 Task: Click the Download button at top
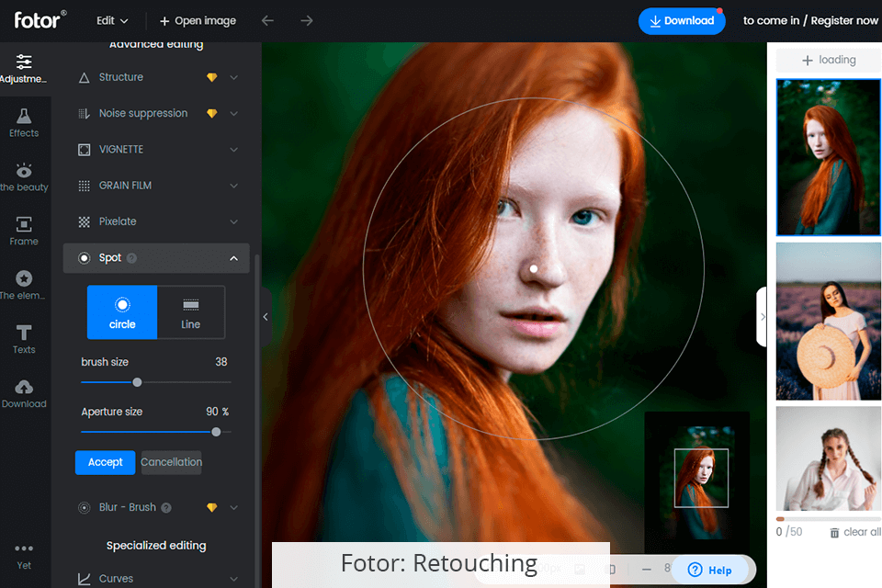coord(682,21)
